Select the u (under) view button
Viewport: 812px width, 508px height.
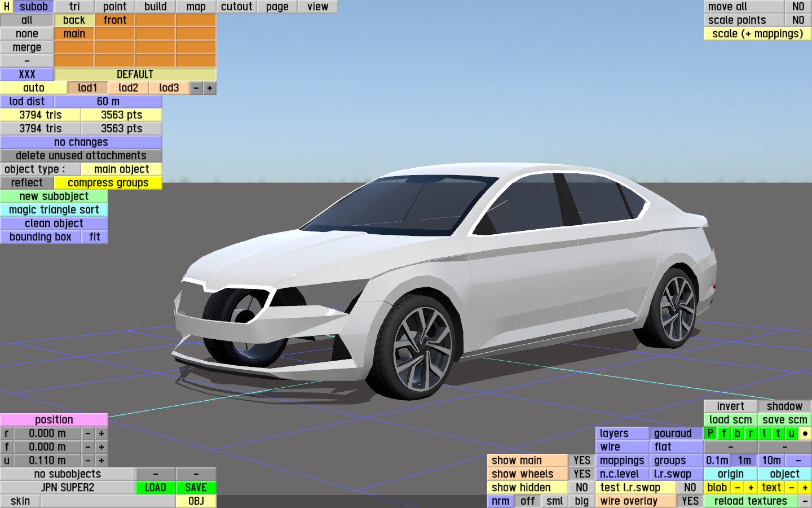(x=792, y=433)
